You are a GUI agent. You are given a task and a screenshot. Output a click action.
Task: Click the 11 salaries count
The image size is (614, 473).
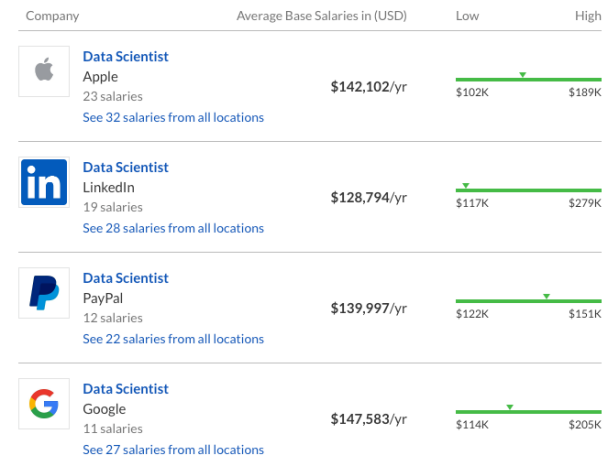113,429
